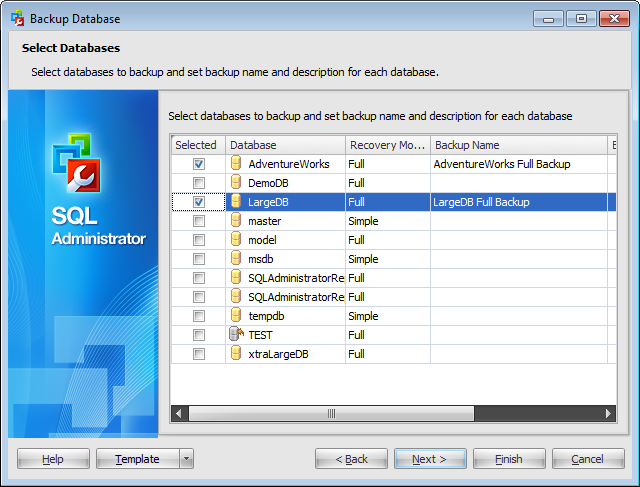Image resolution: width=640 pixels, height=487 pixels.
Task: Click the Finish button
Action: [509, 459]
